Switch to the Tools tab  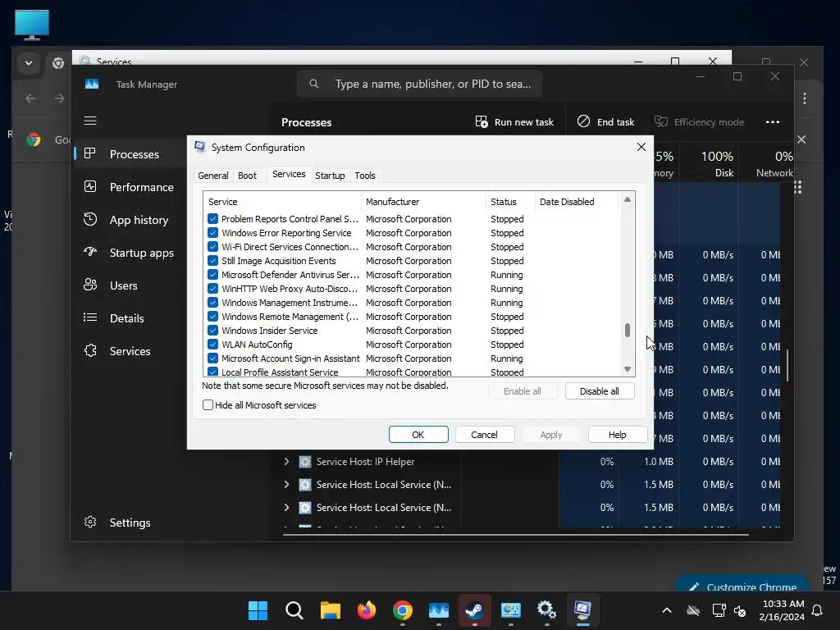coord(365,176)
